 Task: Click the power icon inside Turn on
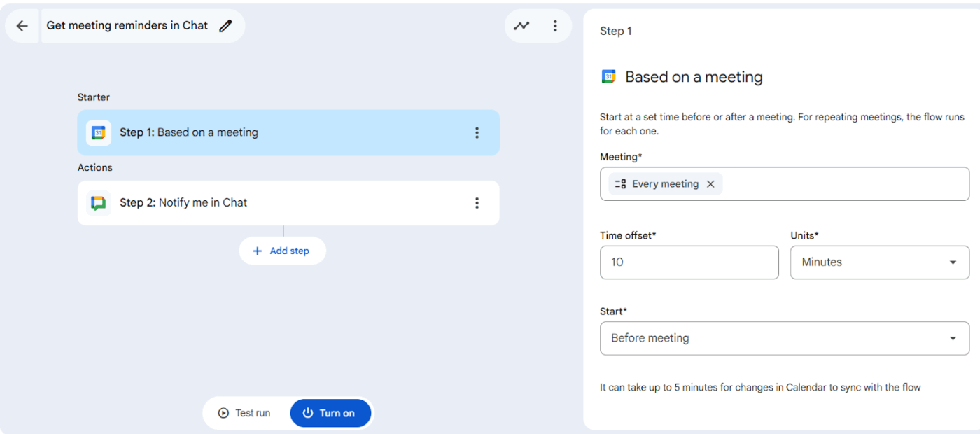pyautogui.click(x=309, y=413)
